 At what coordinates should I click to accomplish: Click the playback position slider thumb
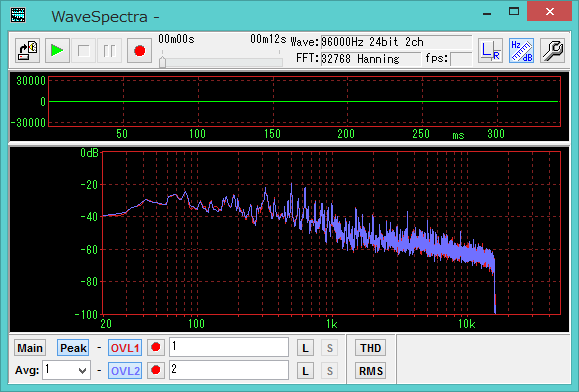tap(162, 62)
